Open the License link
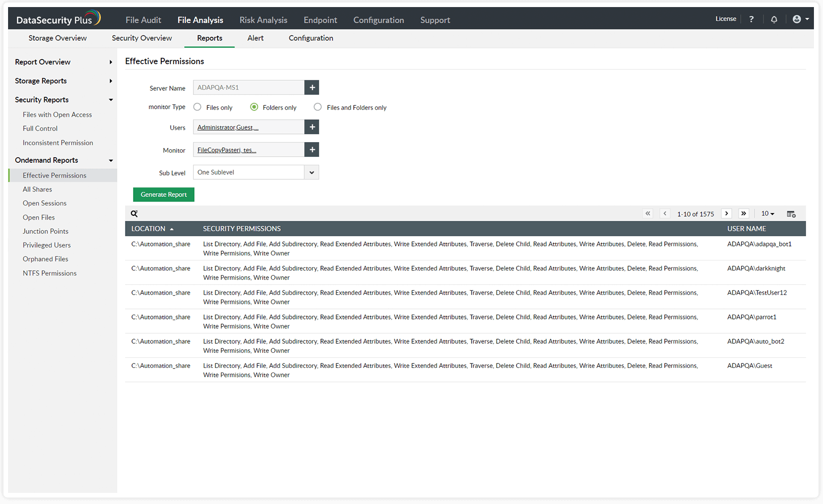The width and height of the screenshot is (823, 504). (726, 19)
